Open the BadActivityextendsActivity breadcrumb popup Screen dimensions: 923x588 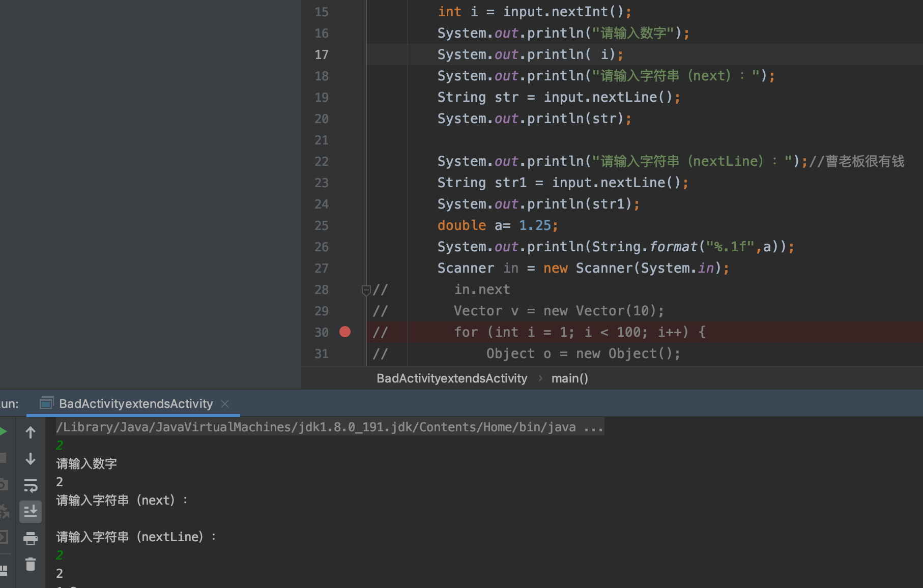point(452,378)
